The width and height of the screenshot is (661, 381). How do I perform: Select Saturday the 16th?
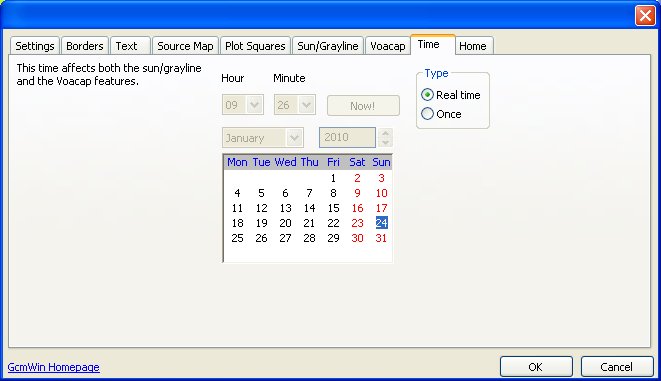[x=357, y=208]
